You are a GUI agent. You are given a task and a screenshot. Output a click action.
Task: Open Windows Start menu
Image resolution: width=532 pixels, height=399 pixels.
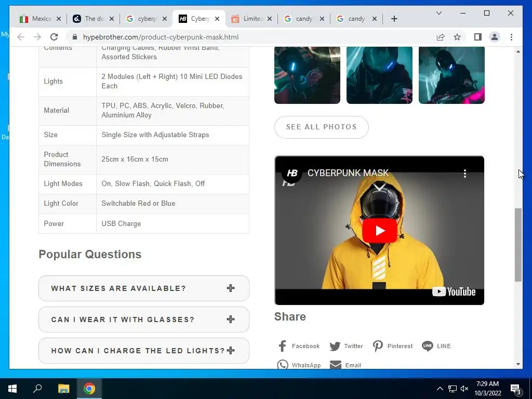coord(12,389)
